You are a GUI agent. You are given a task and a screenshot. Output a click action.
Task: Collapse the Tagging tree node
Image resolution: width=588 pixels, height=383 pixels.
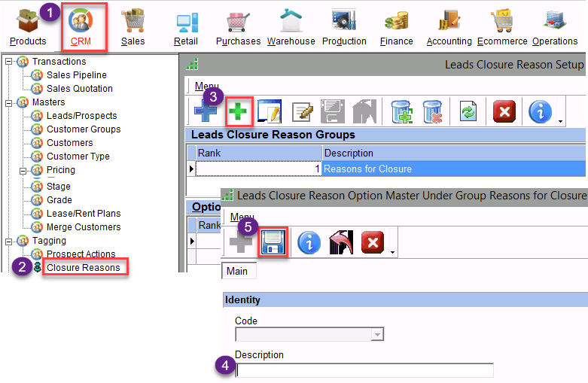(x=8, y=241)
